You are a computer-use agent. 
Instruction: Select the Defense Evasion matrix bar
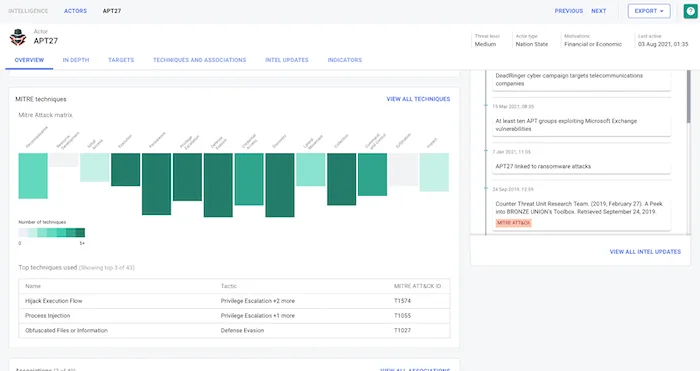218,185
